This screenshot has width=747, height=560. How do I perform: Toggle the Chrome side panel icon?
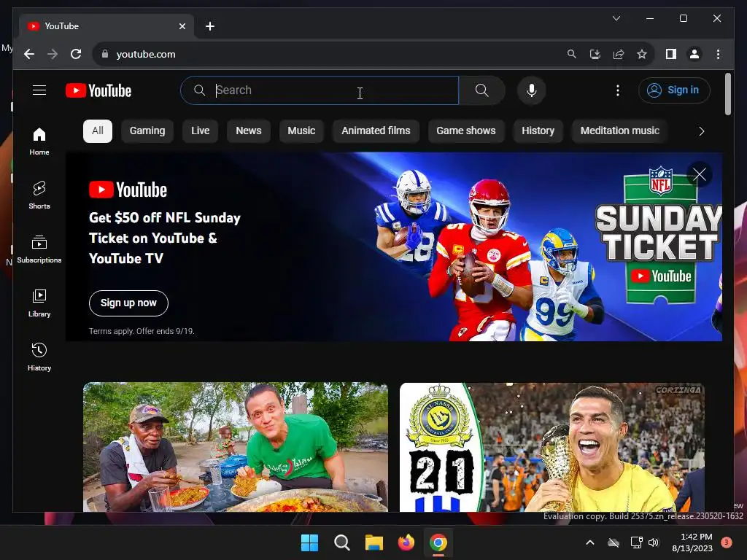(671, 54)
